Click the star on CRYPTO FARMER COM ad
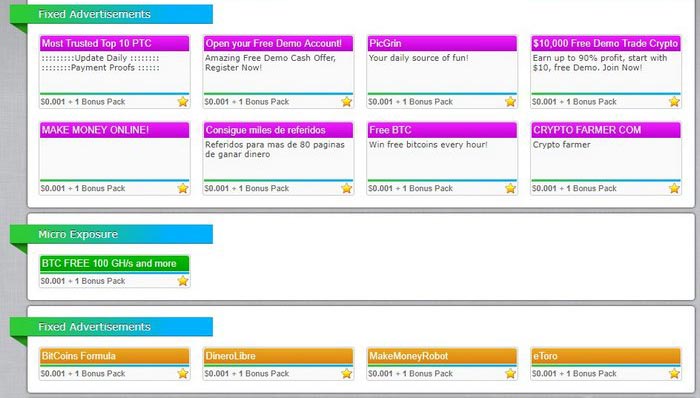This screenshot has height=398, width=700. pyautogui.click(x=674, y=188)
